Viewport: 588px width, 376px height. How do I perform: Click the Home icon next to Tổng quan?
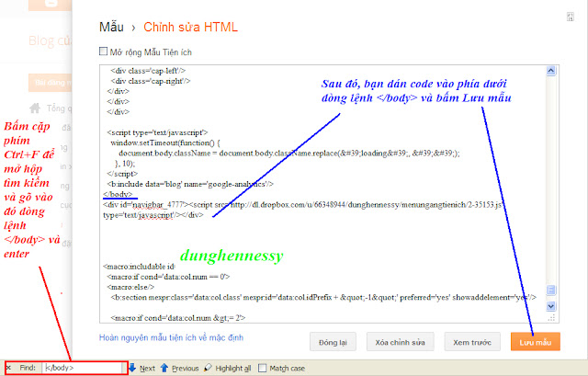(x=35, y=108)
